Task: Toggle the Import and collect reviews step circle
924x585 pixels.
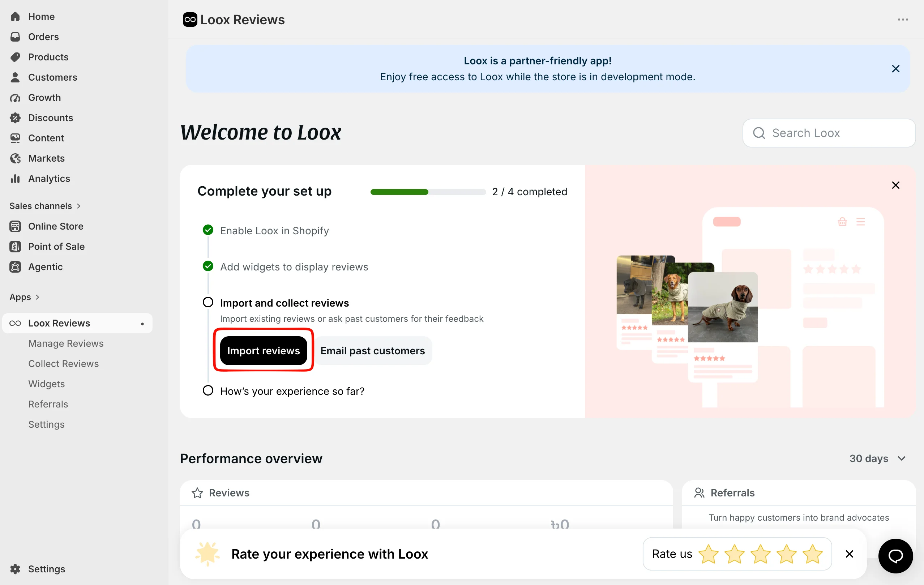Action: tap(208, 303)
